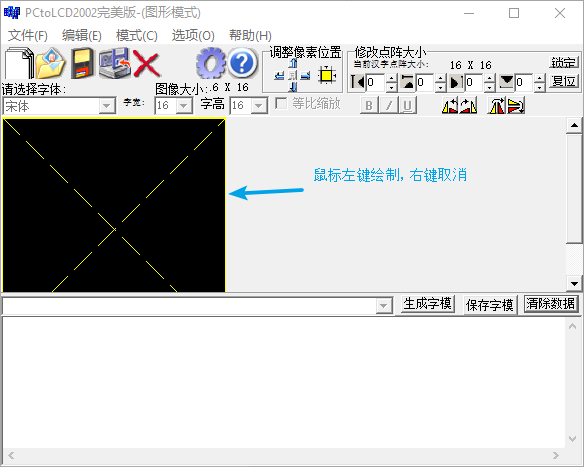The image size is (584, 467).
Task: Open settings via blue gear icon
Action: click(211, 63)
